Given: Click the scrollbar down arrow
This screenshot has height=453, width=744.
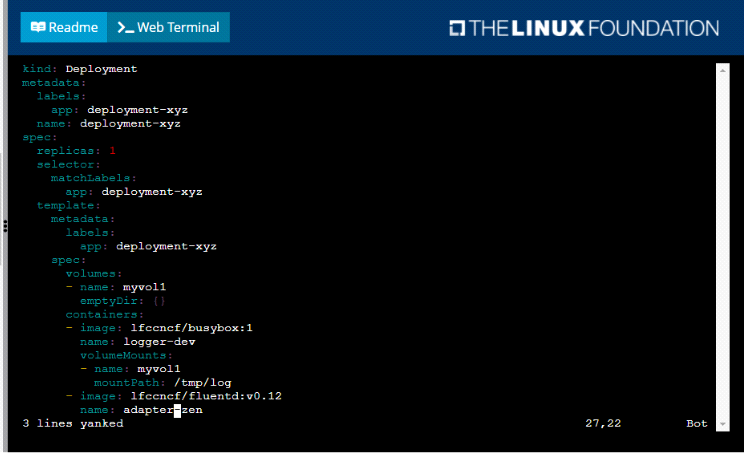Looking at the screenshot, I should [723, 425].
